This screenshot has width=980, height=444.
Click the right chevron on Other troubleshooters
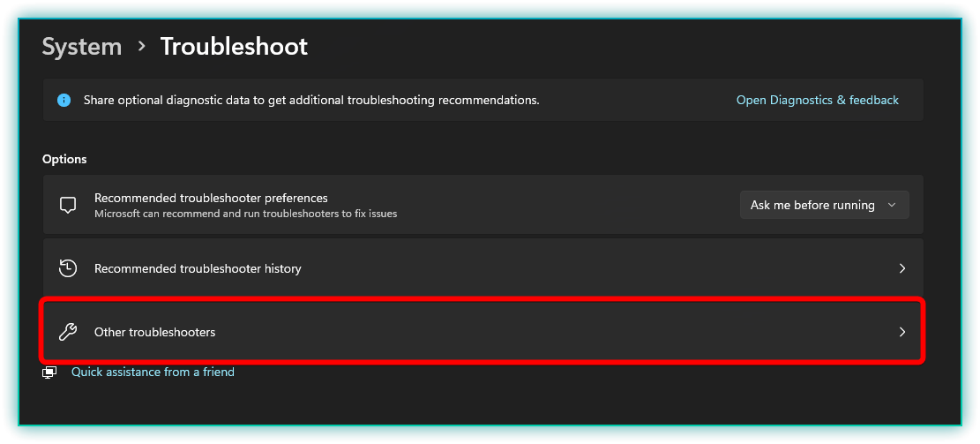click(901, 332)
